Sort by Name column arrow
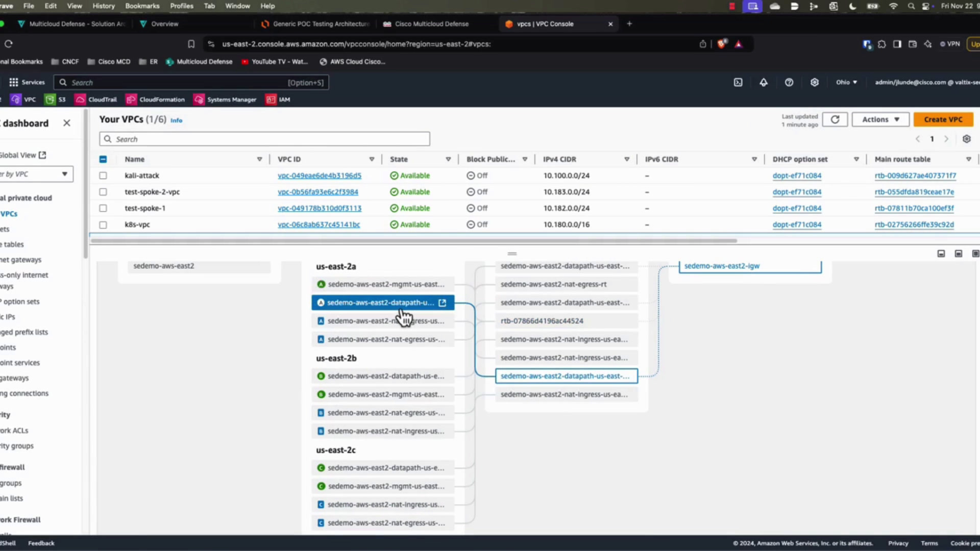Viewport: 980px width, 551px height. (x=259, y=159)
